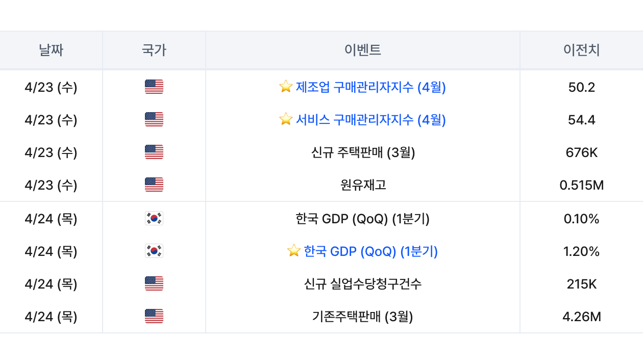Click the star icon beside 제조업 구매관리자지수

click(x=286, y=87)
